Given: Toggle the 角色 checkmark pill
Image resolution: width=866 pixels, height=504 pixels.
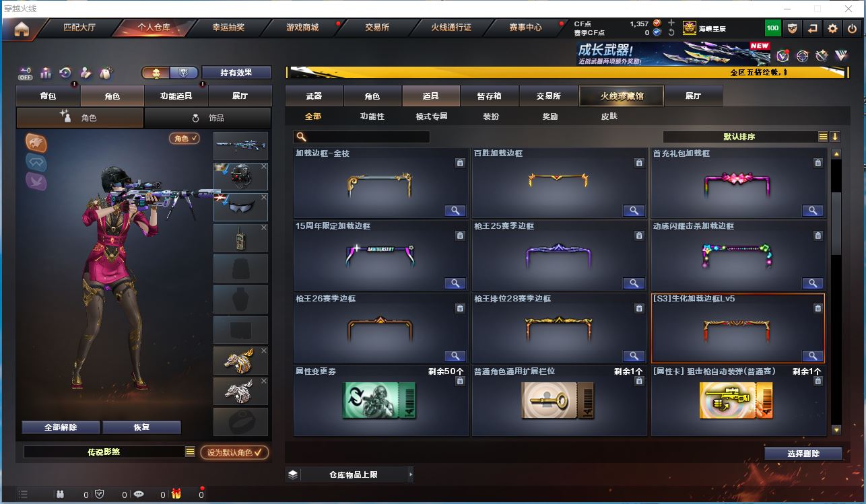Looking at the screenshot, I should coord(185,138).
